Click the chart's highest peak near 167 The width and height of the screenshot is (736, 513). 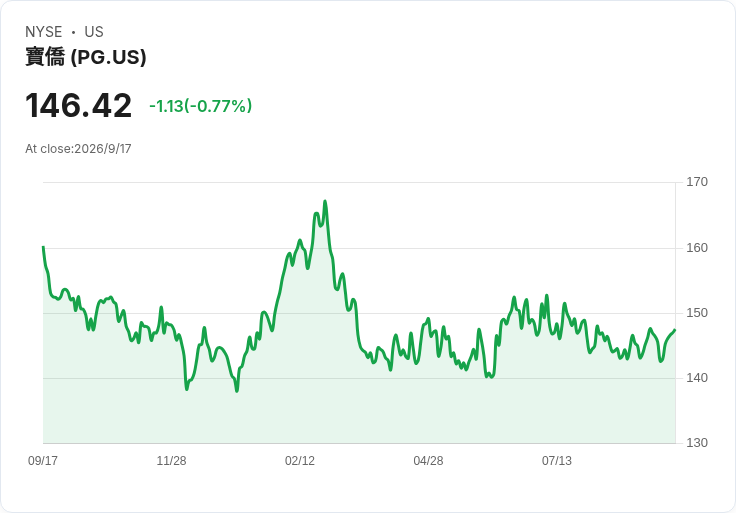pyautogui.click(x=325, y=202)
